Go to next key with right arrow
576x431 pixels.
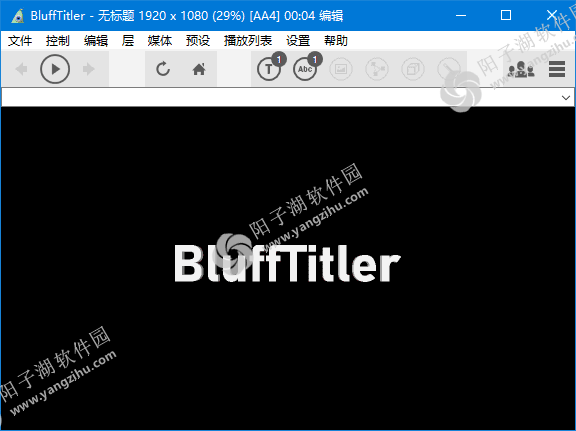[x=89, y=69]
